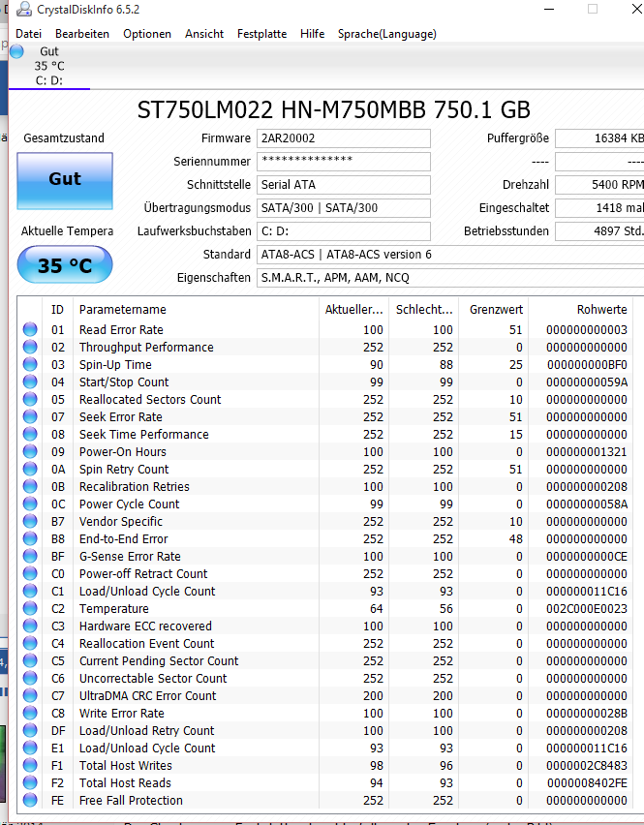This screenshot has width=644, height=825.
Task: Click status orb for Load/Unload Retry Count
Action: [30, 730]
